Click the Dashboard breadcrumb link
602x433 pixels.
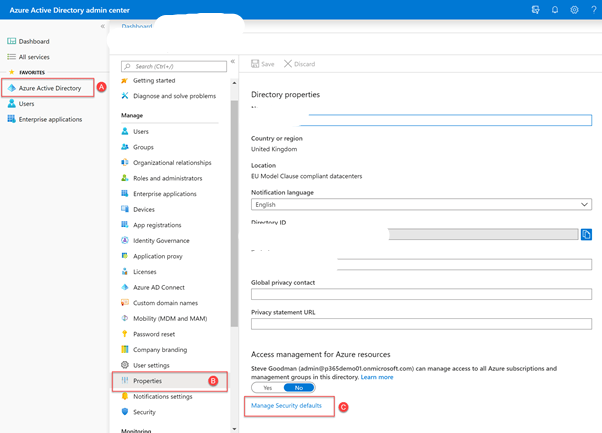tap(137, 26)
